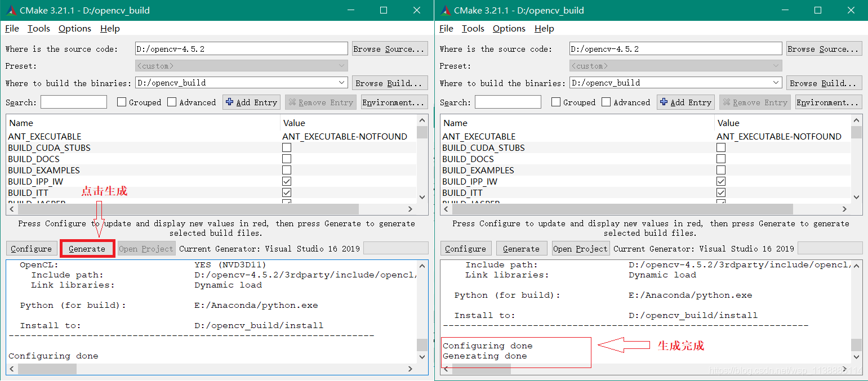The width and height of the screenshot is (868, 381).
Task: Click 'Configuring done' text in left output
Action: tap(54, 356)
